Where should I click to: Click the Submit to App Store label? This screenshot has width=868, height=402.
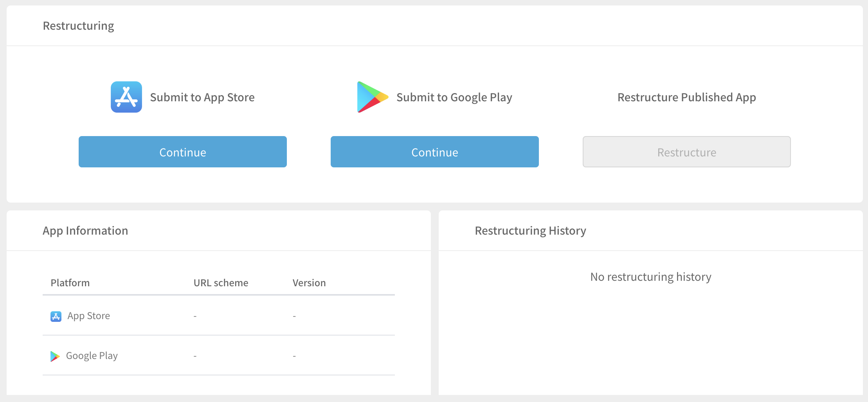[202, 97]
